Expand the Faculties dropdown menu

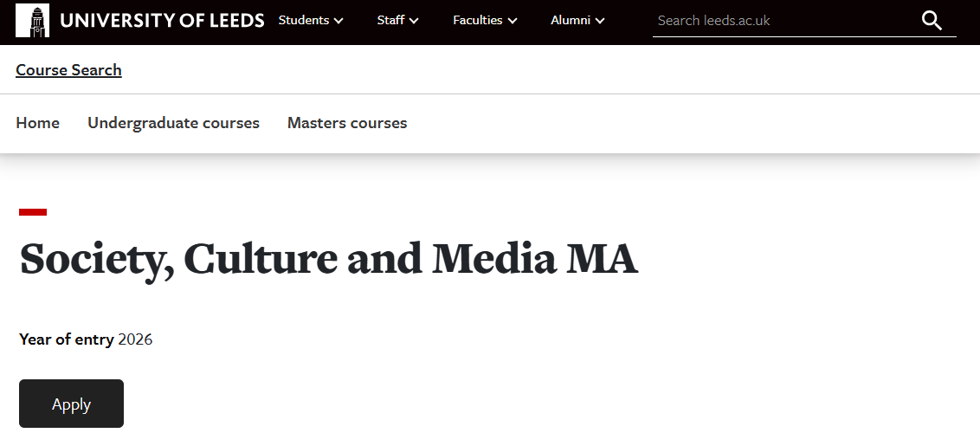pos(485,20)
